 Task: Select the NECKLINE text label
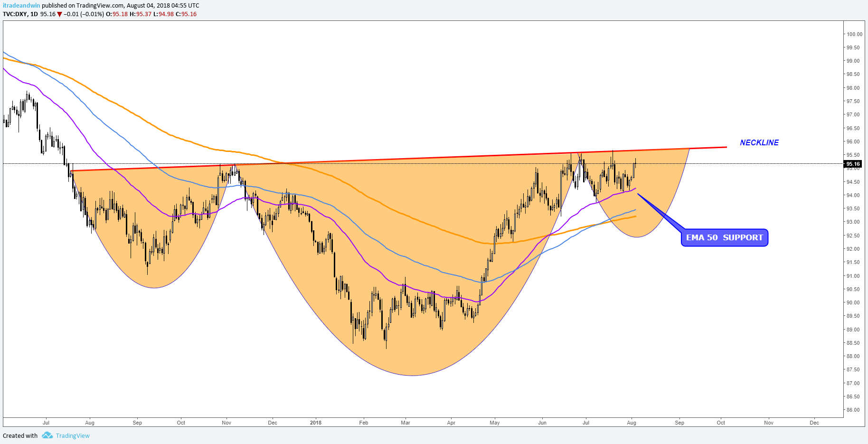coord(759,142)
